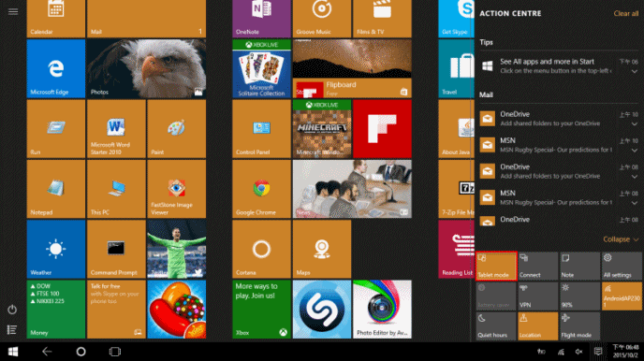Viewport: 644px width, 361px height.
Task: Open Cortana tile
Action: [262, 249]
